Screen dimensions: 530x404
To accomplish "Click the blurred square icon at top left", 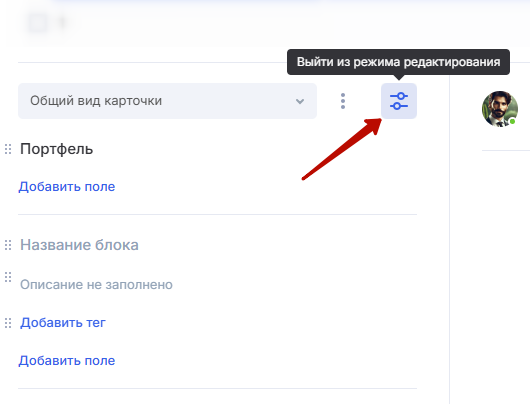I will click(x=37, y=23).
